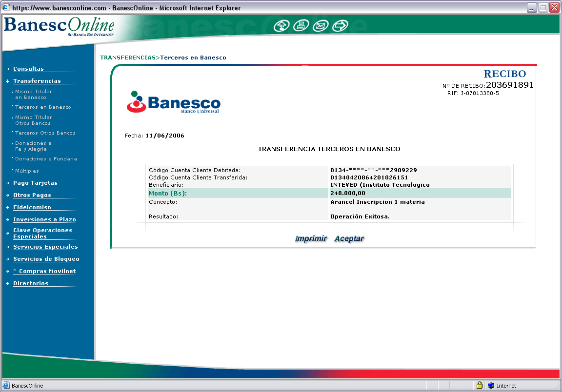Click the RIF J-07013380-5 text
Viewport: 562px width, 392px height.
coord(473,93)
